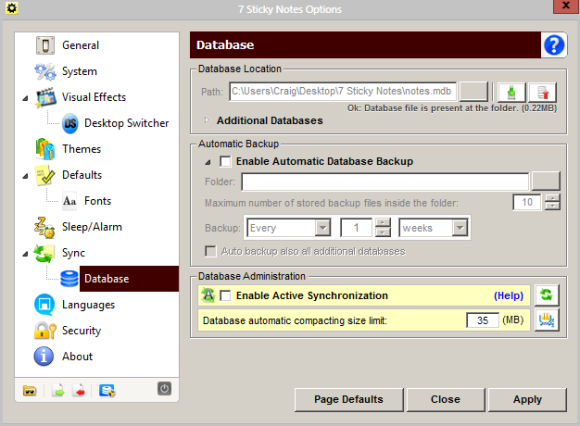This screenshot has height=426, width=580.
Task: Collapse the Visual Effects tree node
Action: 25,98
